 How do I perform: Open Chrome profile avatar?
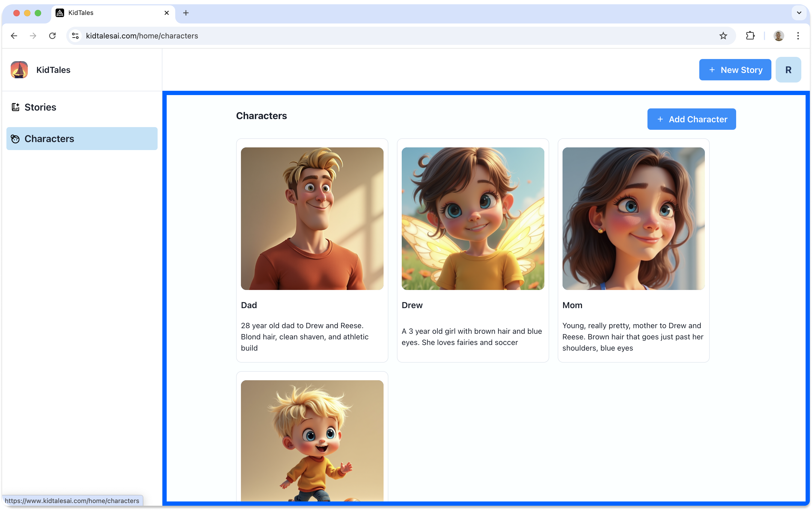[x=778, y=36]
